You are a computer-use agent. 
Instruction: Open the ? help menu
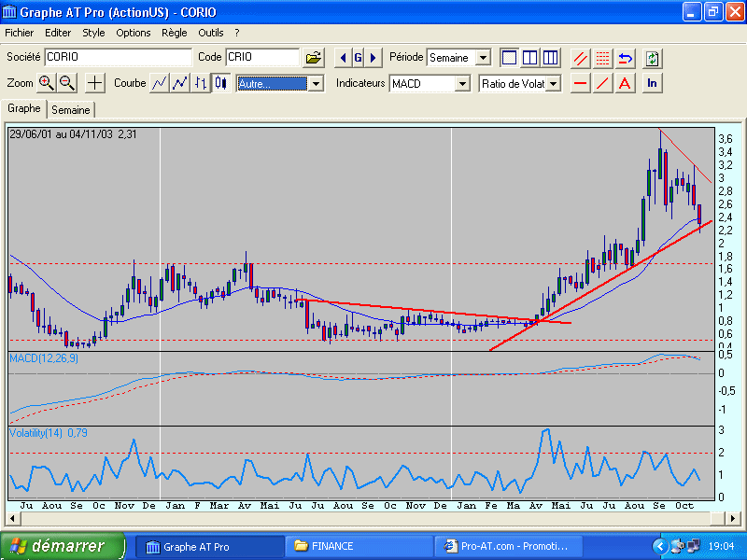(x=237, y=33)
